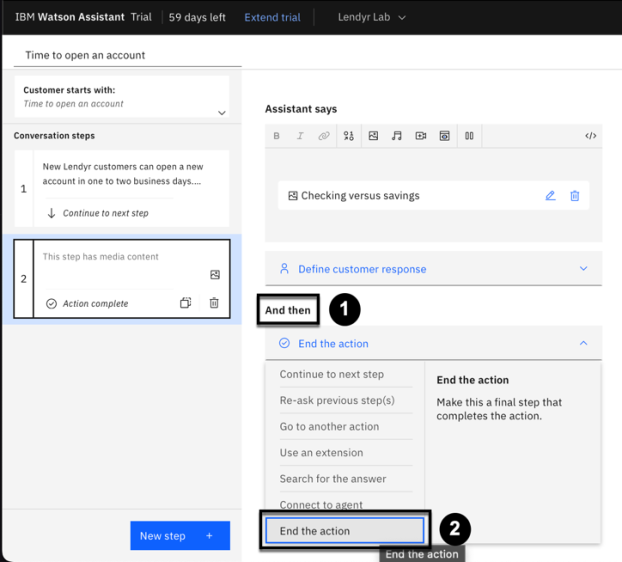Click the Conversation steps heading
Screen dimensions: 622x562
54,136
